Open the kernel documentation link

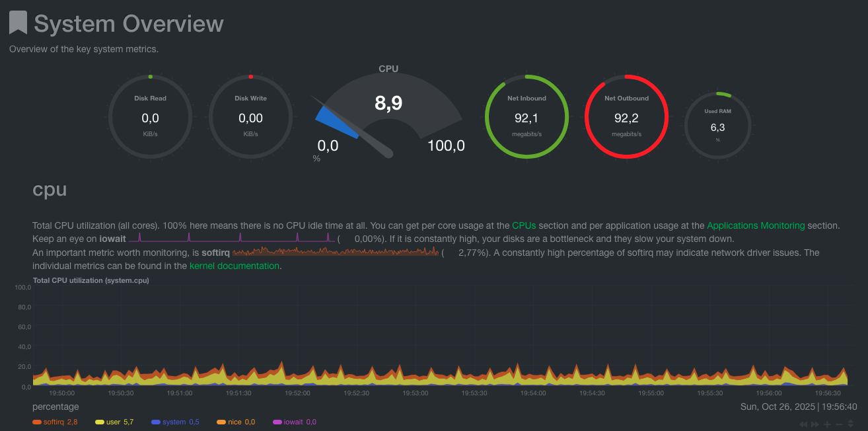pos(234,266)
